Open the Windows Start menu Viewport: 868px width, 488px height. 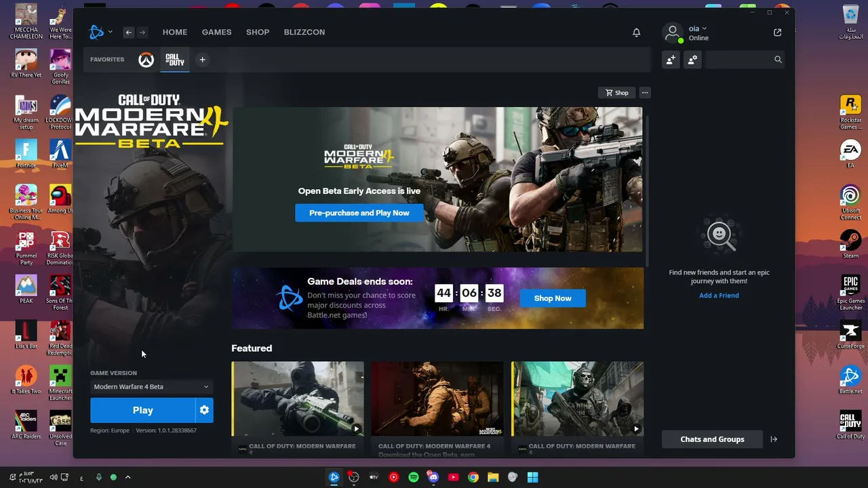(x=533, y=477)
